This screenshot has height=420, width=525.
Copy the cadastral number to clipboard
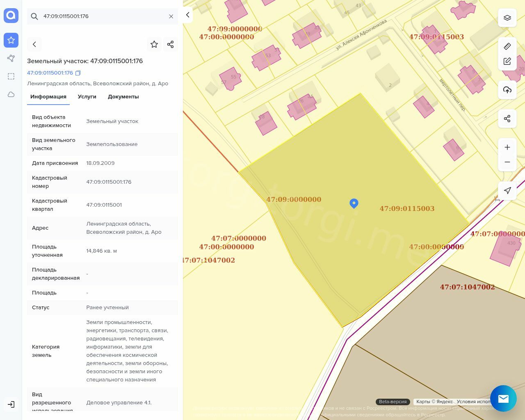click(78, 73)
